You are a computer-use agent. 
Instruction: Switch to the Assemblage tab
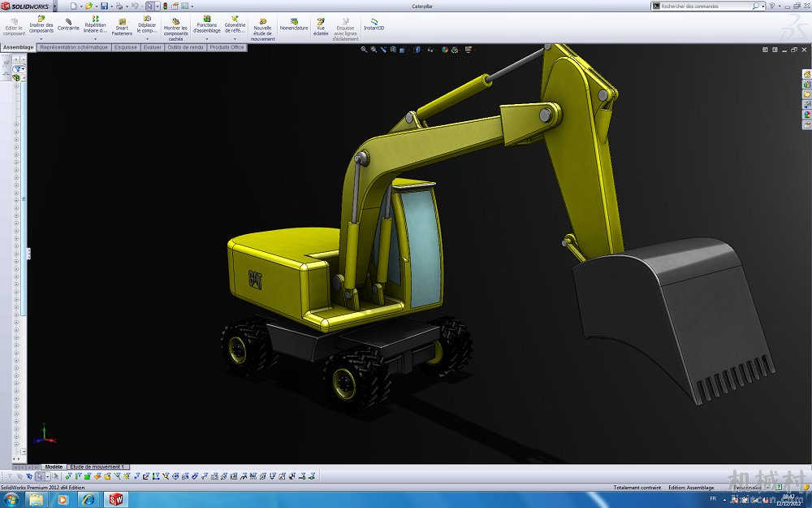[18, 47]
